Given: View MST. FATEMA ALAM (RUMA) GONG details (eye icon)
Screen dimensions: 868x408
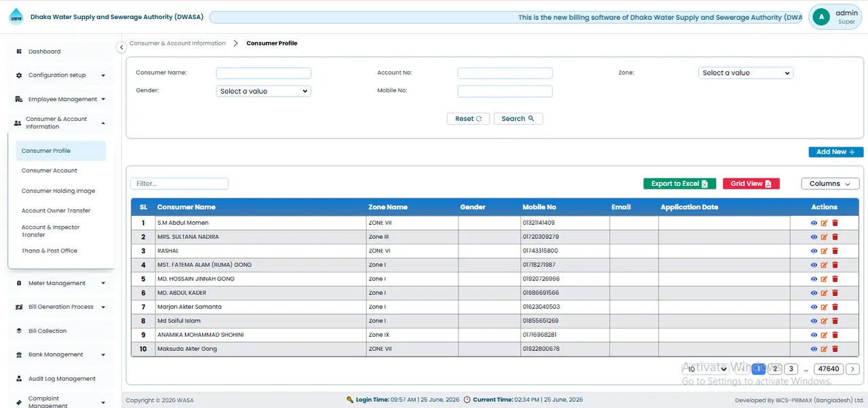Looking at the screenshot, I should pyautogui.click(x=814, y=265).
